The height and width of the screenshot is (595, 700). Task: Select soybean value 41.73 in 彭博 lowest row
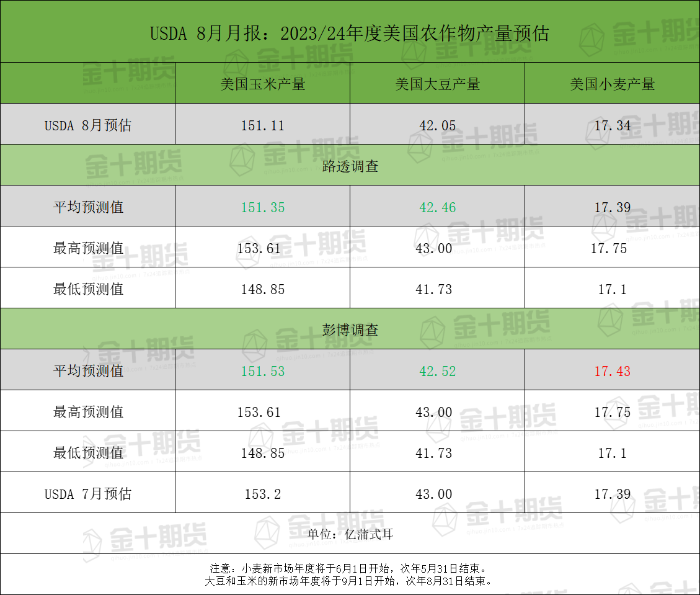[434, 454]
